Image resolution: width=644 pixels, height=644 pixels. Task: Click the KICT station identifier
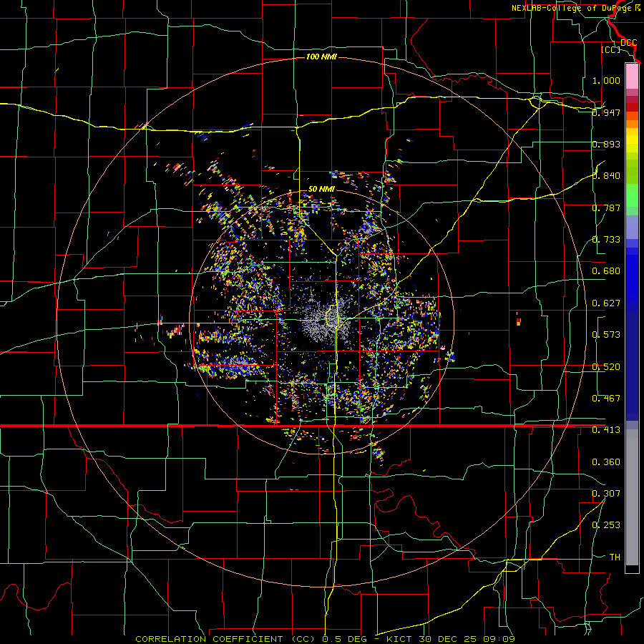tap(401, 639)
